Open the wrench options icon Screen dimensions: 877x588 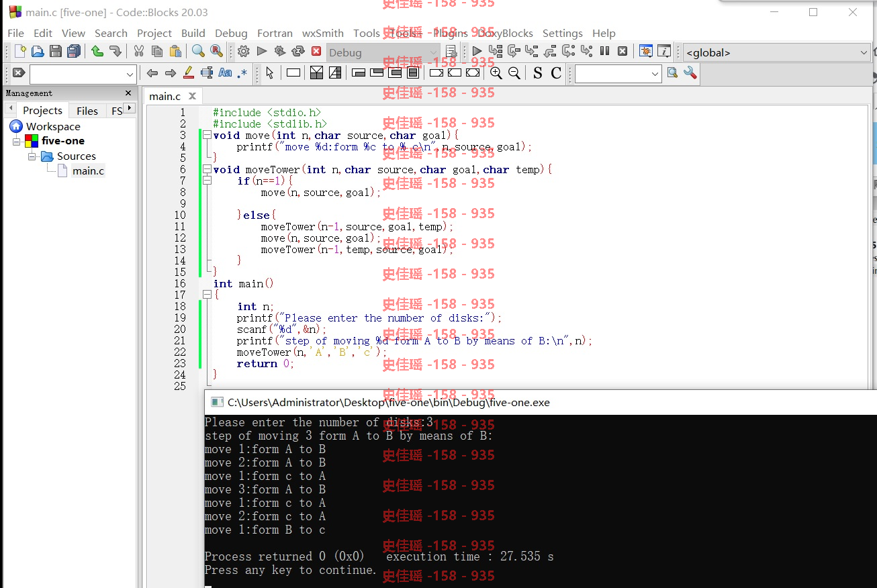point(690,73)
